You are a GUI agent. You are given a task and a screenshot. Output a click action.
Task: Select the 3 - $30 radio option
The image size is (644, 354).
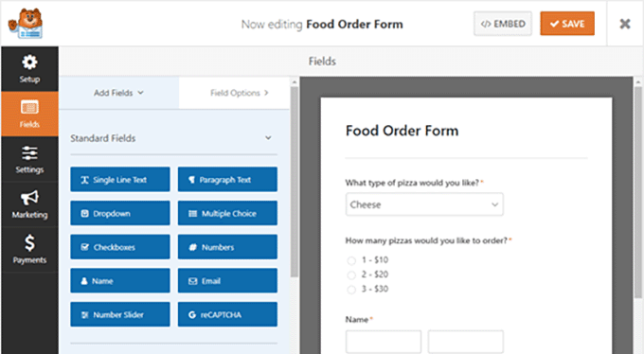tap(351, 290)
